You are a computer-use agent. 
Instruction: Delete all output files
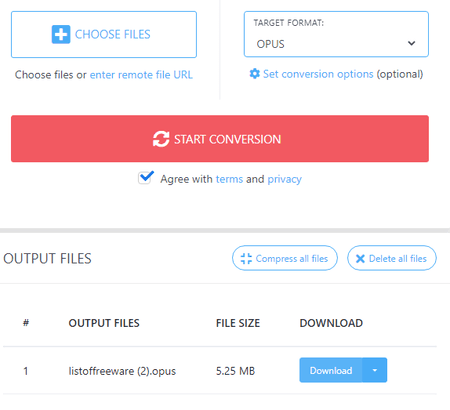click(392, 258)
